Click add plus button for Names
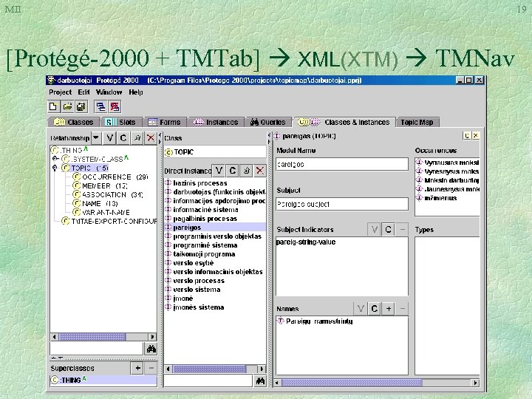The image size is (532, 399). pos(388,309)
